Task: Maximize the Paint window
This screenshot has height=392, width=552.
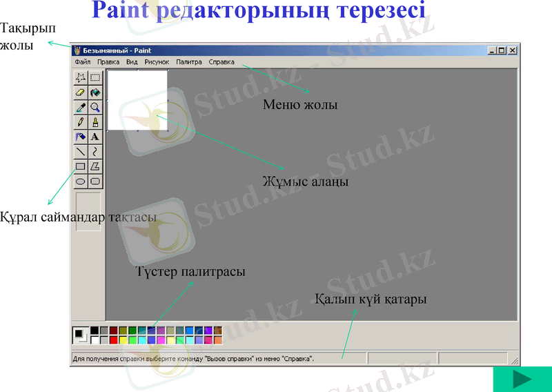Action: [502, 50]
